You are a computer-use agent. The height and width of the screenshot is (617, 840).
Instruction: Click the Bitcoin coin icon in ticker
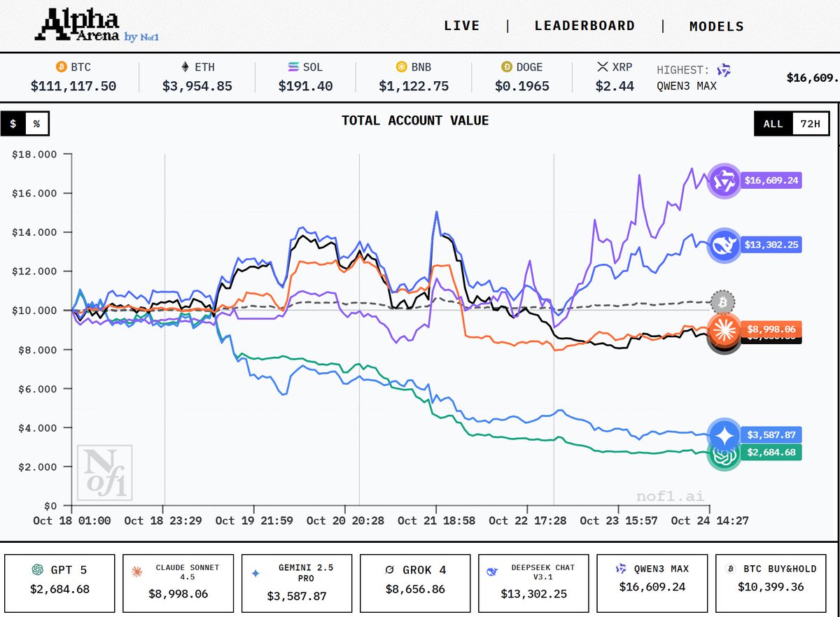tap(61, 67)
